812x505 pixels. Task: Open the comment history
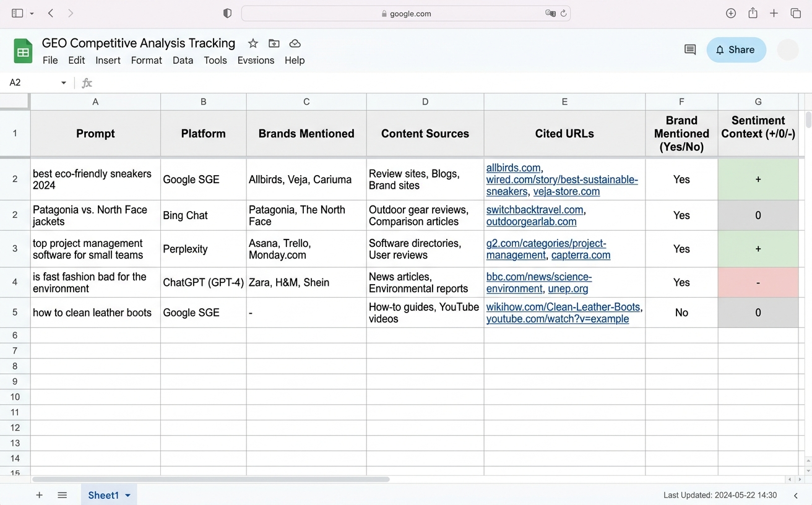pos(690,50)
